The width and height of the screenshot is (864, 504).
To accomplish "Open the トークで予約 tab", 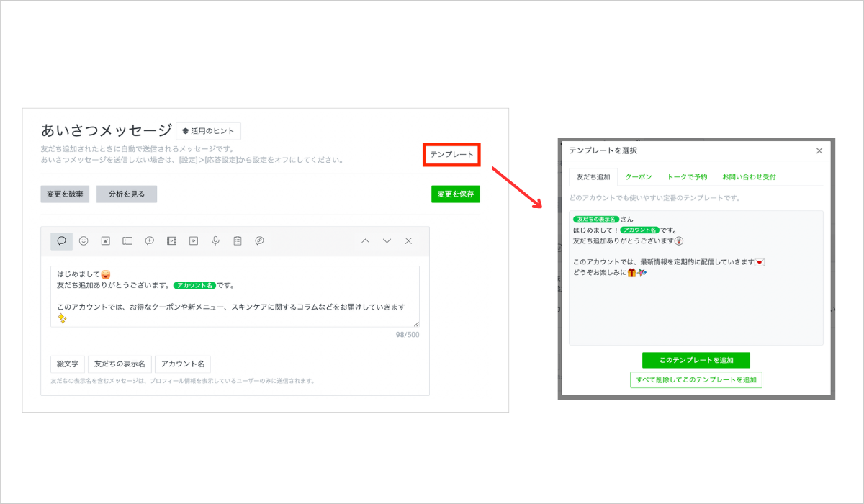I will [687, 176].
